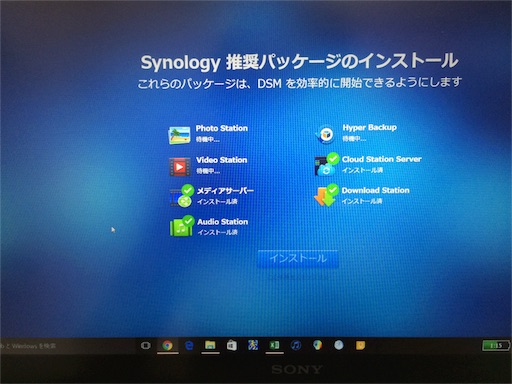Select the Cloud Station Server label text
Screen dimensions: 512x384
(x=382, y=159)
